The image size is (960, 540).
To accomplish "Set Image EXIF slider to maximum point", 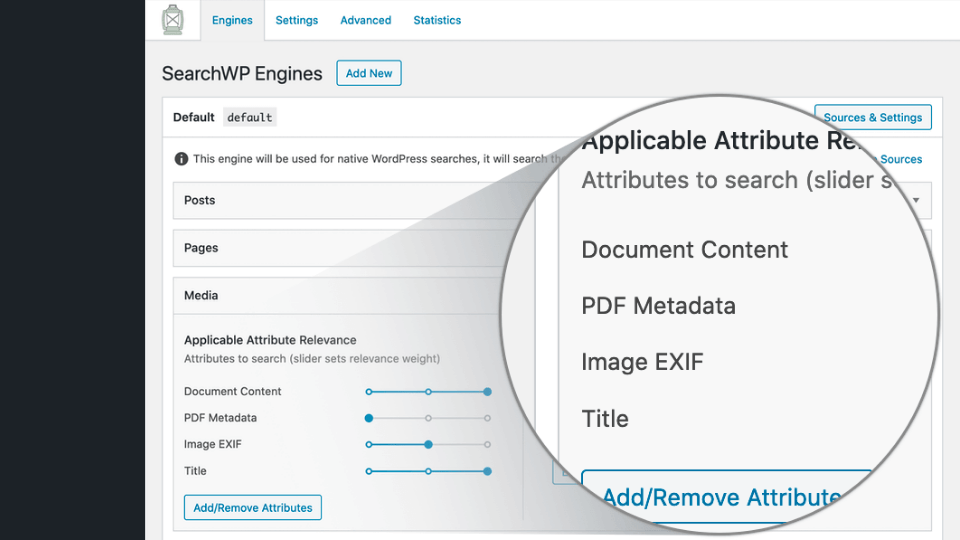I will [487, 444].
